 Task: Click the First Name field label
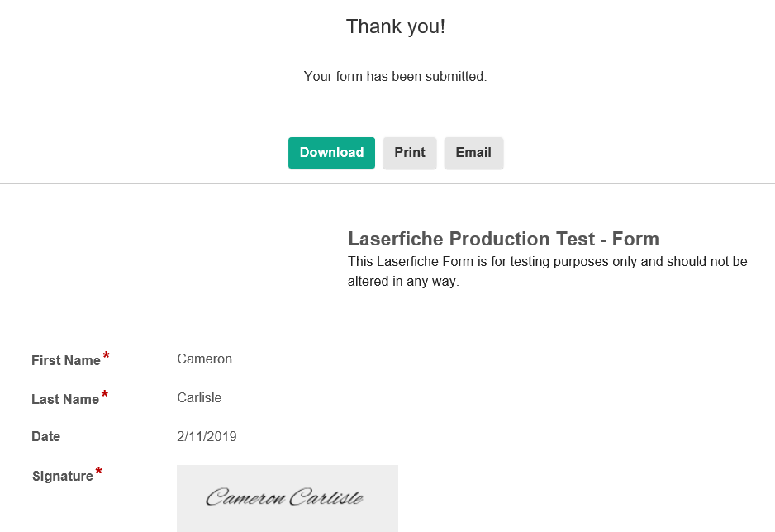pyautogui.click(x=66, y=361)
